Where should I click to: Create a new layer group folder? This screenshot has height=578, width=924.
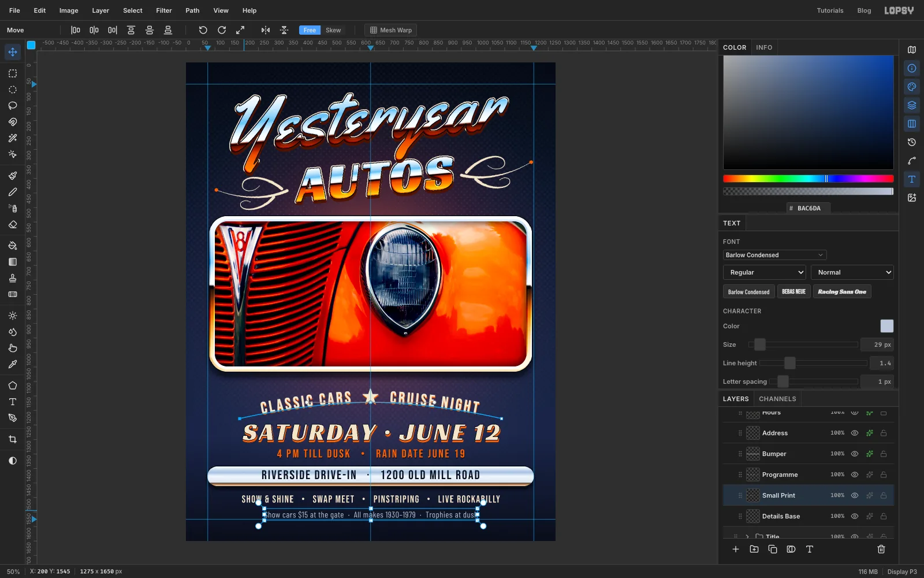pos(754,549)
